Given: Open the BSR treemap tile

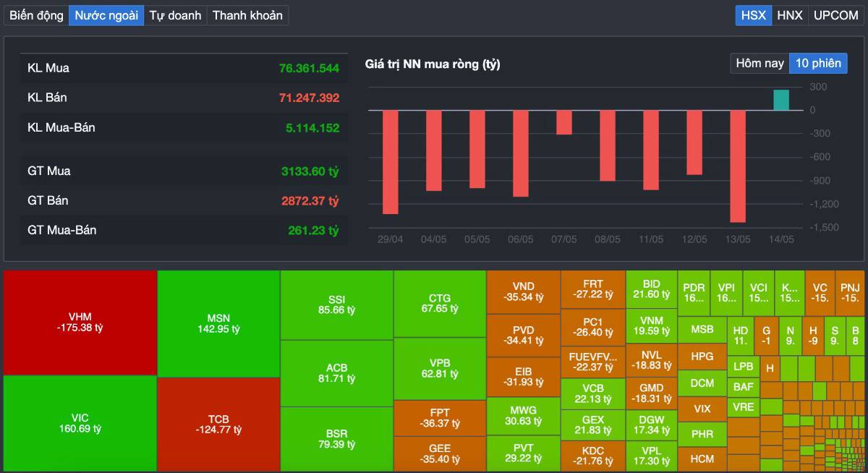Looking at the screenshot, I should pyautogui.click(x=337, y=439).
